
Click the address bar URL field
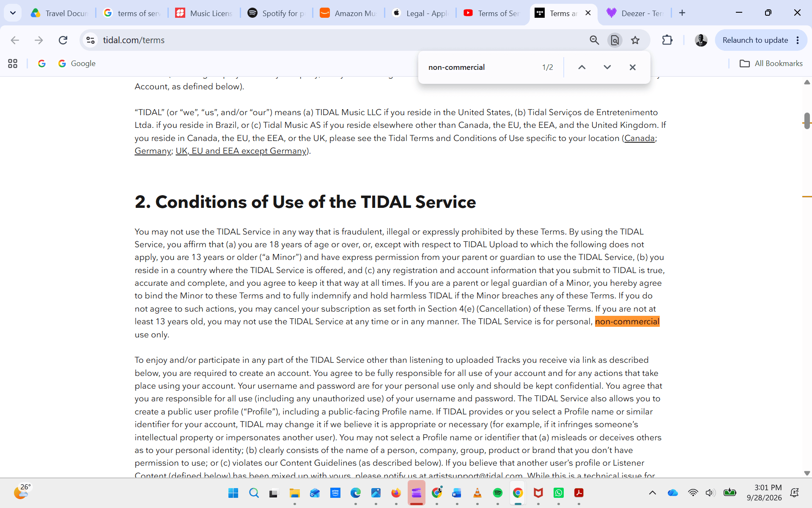point(338,40)
